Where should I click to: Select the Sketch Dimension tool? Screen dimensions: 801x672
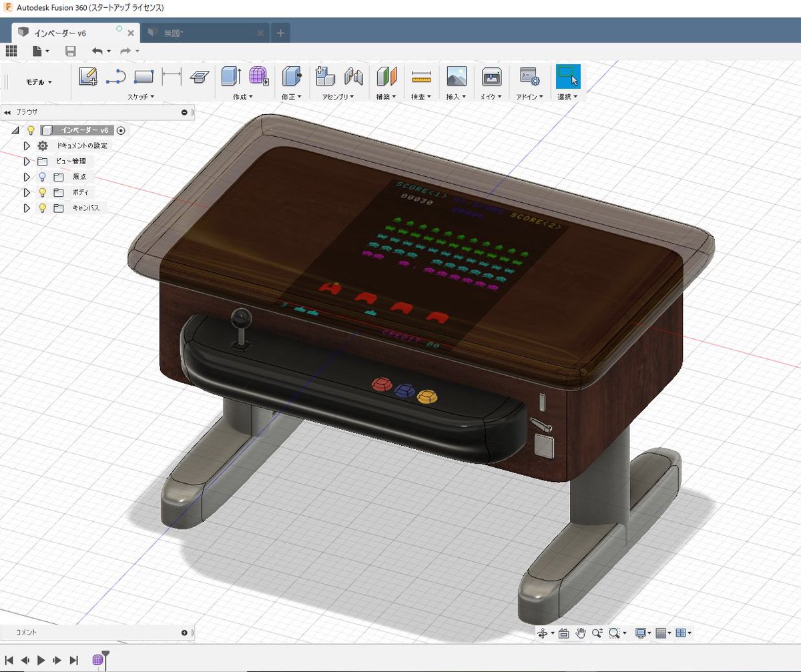[x=172, y=77]
